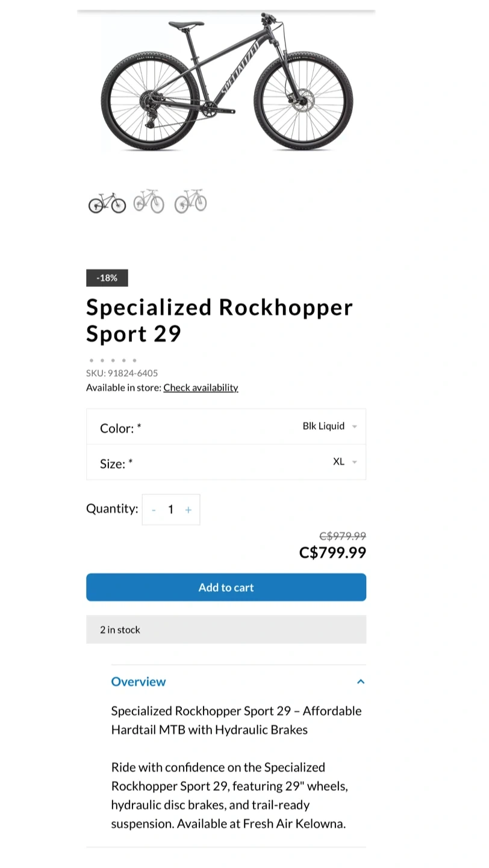Click the -18% discount badge
The width and height of the screenshot is (489, 868).
coord(107,278)
